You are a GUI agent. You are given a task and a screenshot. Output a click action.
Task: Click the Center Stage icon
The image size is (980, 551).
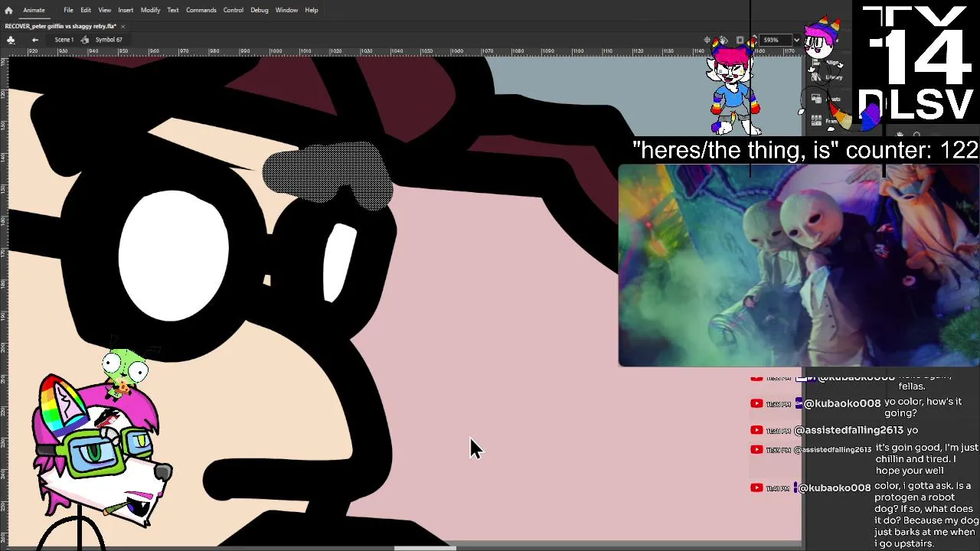tap(707, 40)
